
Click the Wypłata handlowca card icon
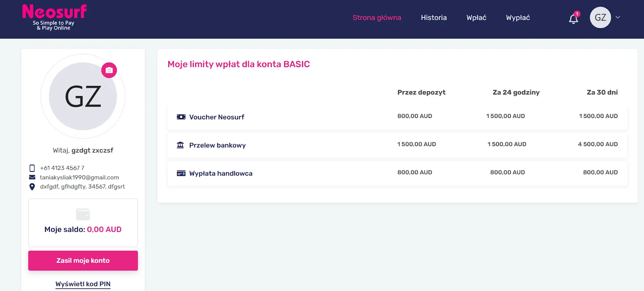click(x=181, y=173)
